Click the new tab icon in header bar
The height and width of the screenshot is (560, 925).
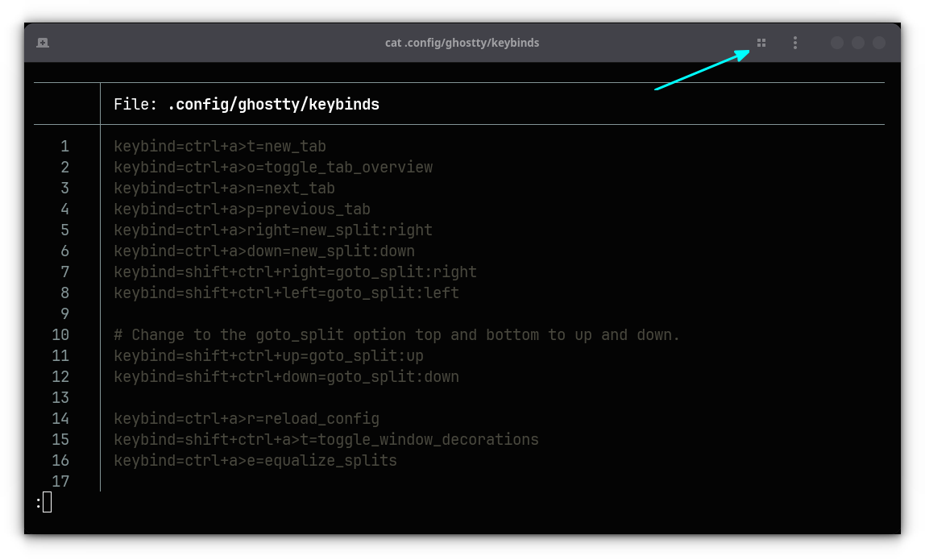point(43,43)
